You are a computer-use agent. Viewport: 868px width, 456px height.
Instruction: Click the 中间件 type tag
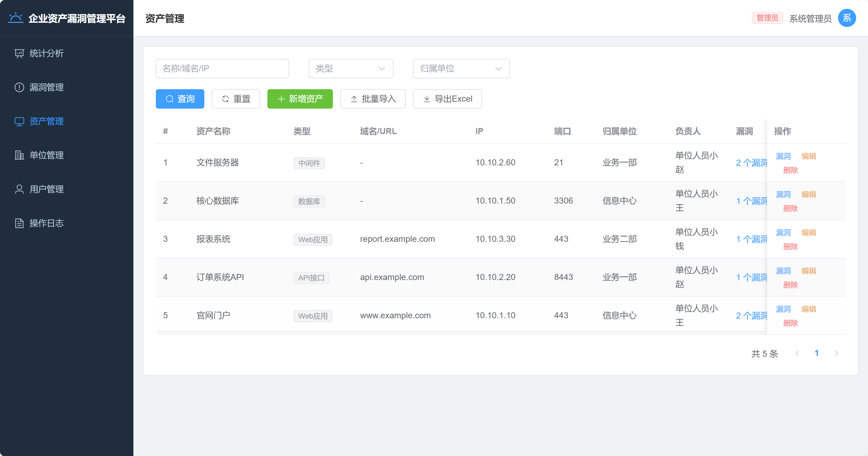click(x=309, y=163)
